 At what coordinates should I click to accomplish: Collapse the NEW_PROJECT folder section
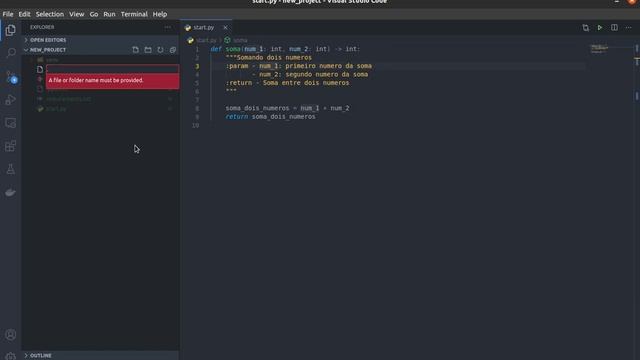[48, 50]
